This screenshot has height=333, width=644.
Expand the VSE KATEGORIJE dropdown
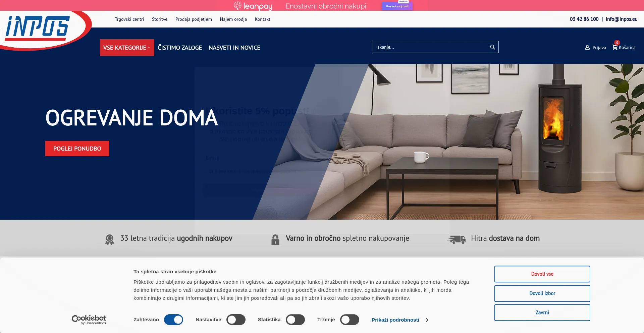point(127,48)
